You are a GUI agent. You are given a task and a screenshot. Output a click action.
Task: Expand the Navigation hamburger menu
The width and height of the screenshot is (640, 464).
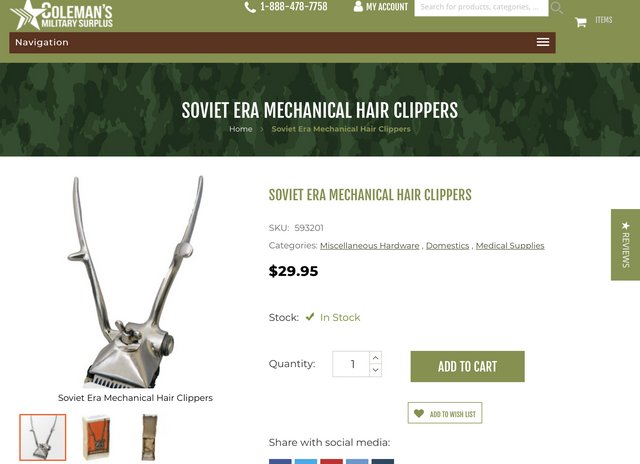tap(542, 42)
